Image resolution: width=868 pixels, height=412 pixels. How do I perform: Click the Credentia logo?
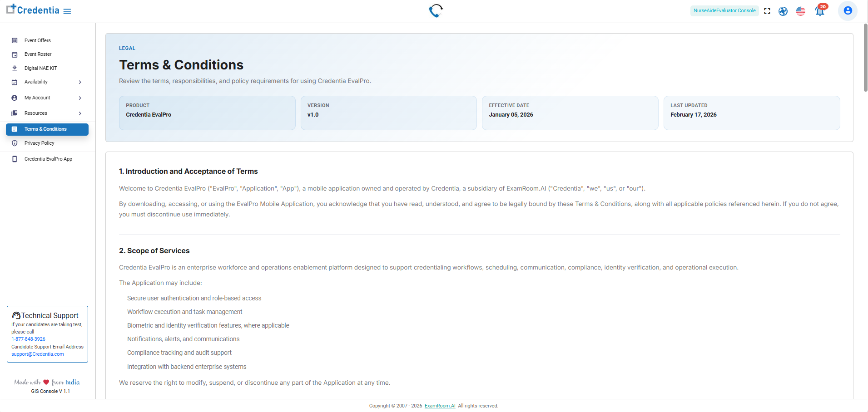33,10
